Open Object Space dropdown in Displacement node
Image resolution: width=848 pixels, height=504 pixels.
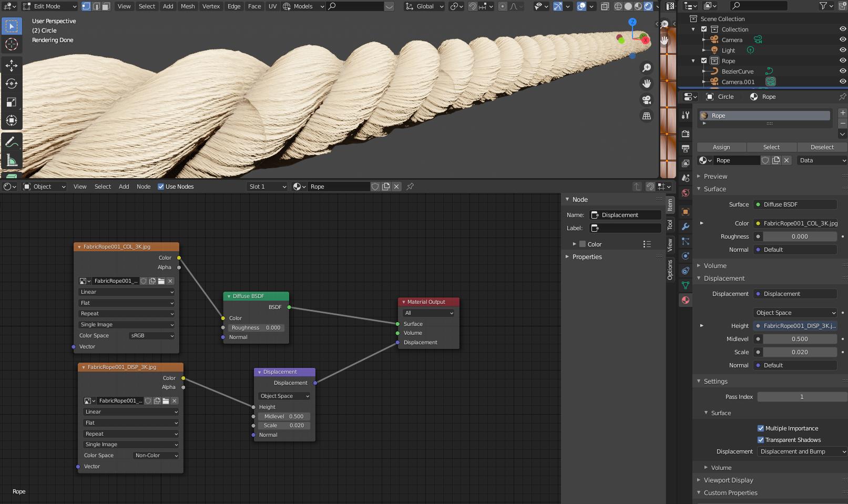(284, 396)
